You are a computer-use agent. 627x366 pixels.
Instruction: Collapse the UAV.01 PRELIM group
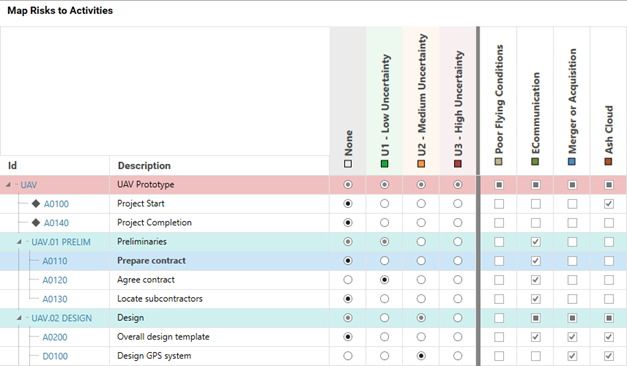click(x=19, y=242)
